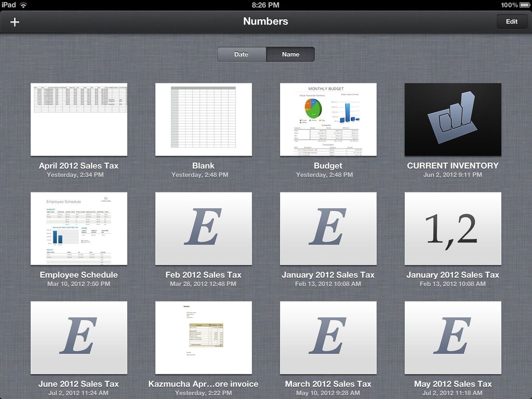Open the January 2012 Sales Tax with 1,2 preview
Viewport: 532px width, 399px height.
click(x=453, y=228)
